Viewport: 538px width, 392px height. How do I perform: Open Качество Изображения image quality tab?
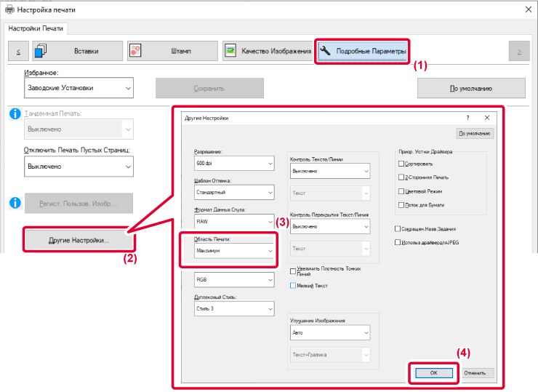point(267,51)
